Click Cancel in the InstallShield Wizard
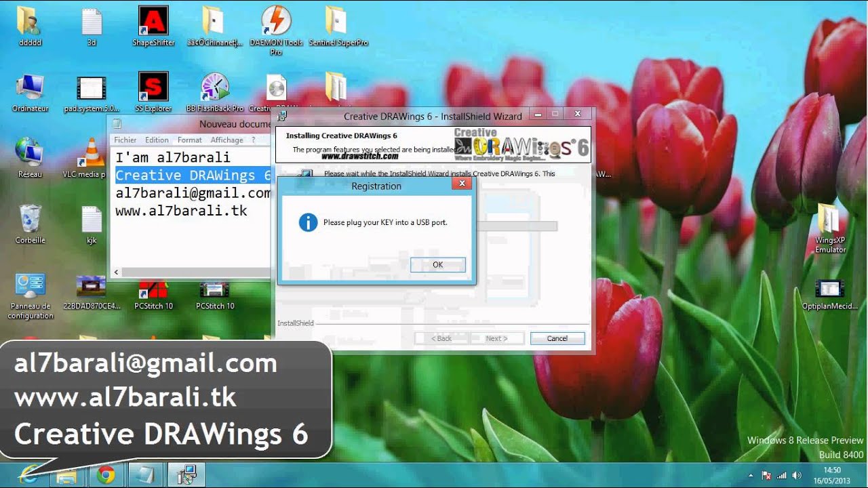The image size is (868, 488). [557, 338]
